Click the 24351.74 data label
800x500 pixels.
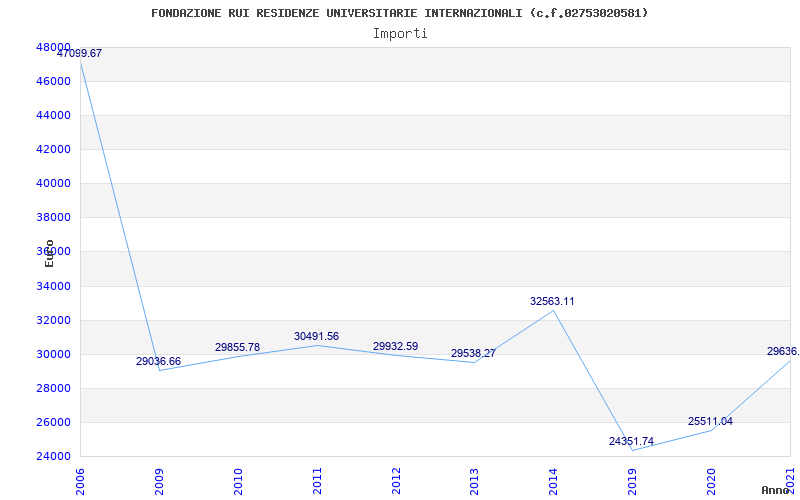coord(631,441)
